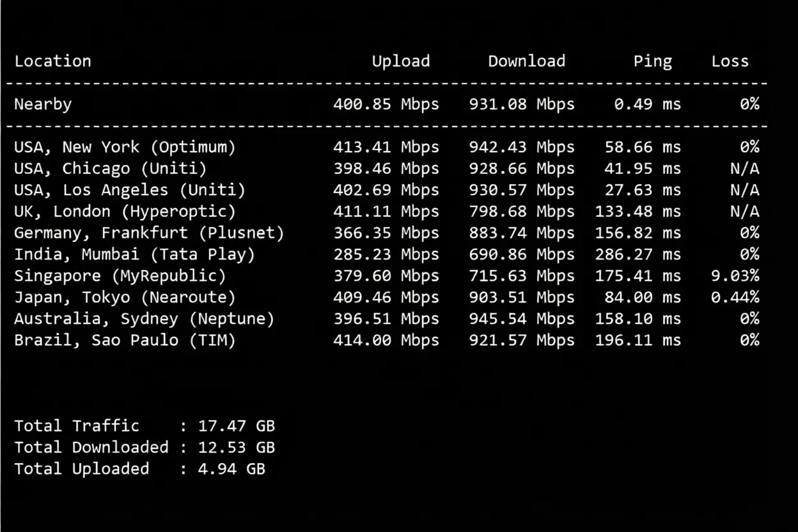This screenshot has width=798, height=532.
Task: Click the 9.03% packet loss value
Action: point(735,276)
